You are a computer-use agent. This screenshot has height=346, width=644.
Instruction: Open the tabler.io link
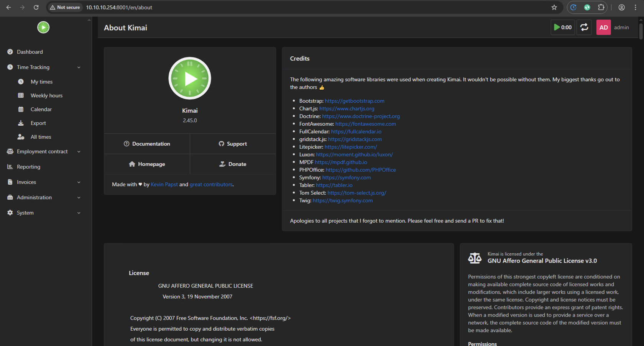click(334, 185)
